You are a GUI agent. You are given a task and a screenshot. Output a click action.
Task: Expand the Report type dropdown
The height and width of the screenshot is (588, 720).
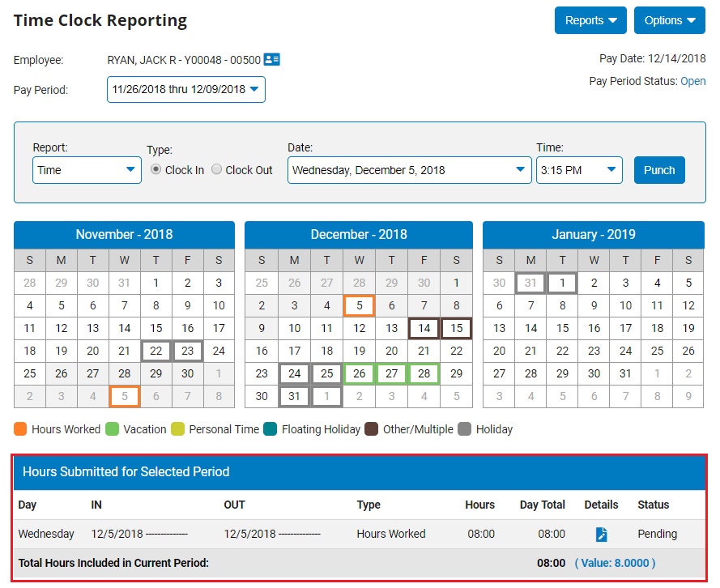[x=87, y=170]
